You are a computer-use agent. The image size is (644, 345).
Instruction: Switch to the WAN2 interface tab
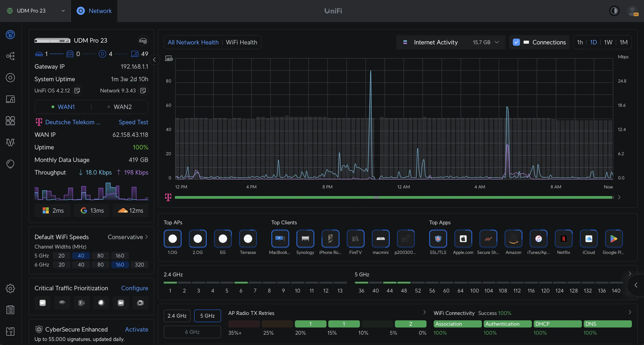point(122,107)
